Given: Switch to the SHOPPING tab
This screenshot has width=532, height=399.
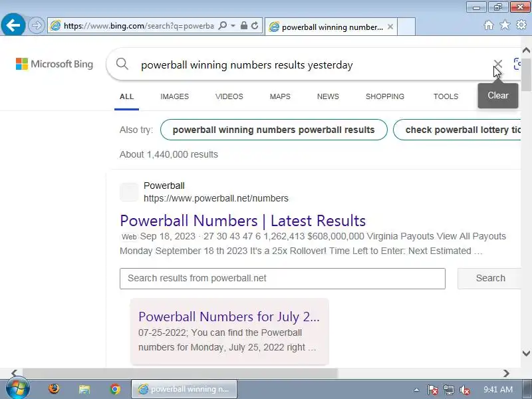Looking at the screenshot, I should 385,96.
